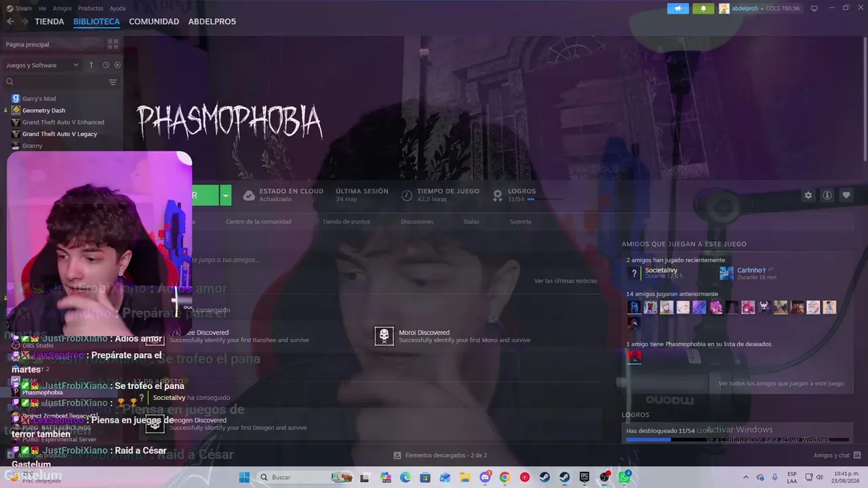Open Centro de la comunidad link
Screen dimensions: 868x488
pos(258,222)
